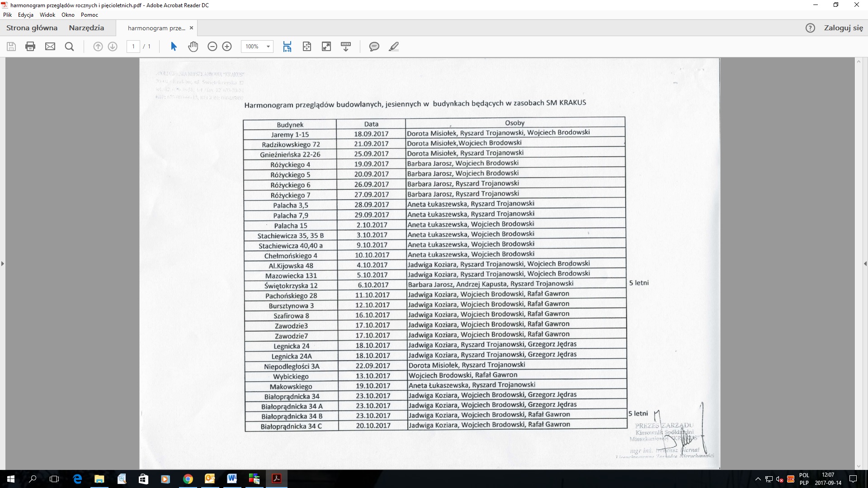Open the 100% zoom level dropdown
Viewport: 868px width, 488px height.
[268, 47]
